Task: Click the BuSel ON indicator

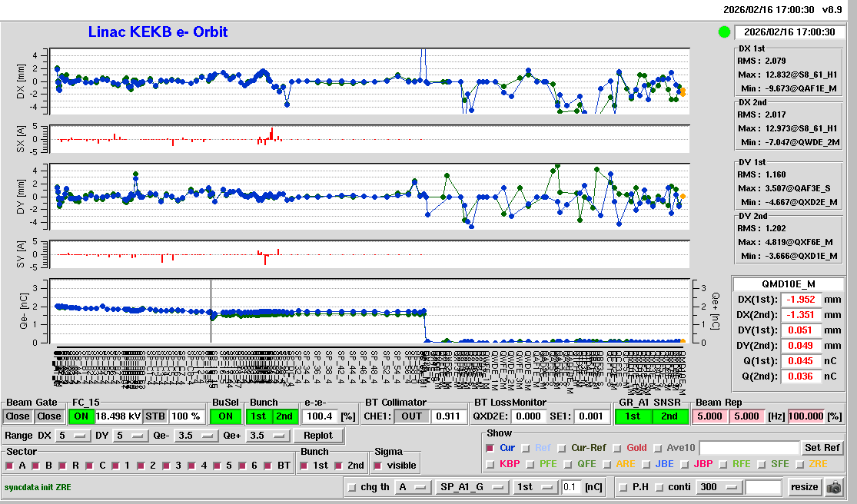Action: tap(224, 416)
